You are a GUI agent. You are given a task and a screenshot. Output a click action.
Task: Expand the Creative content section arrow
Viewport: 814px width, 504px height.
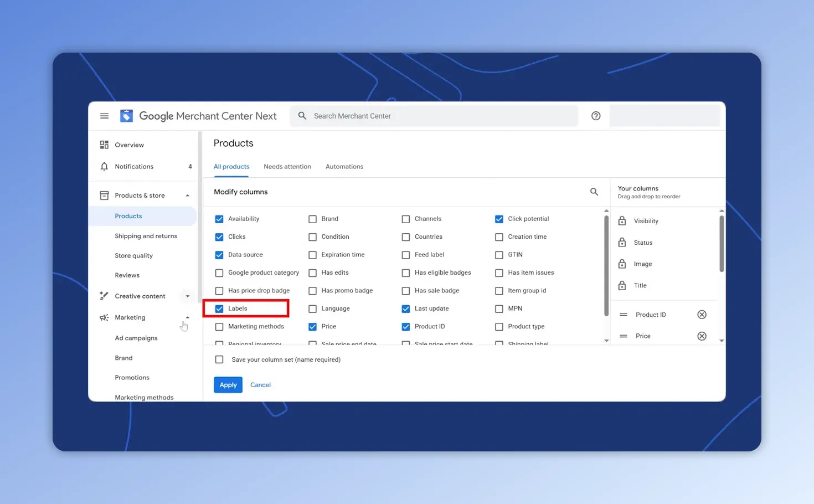(188, 296)
